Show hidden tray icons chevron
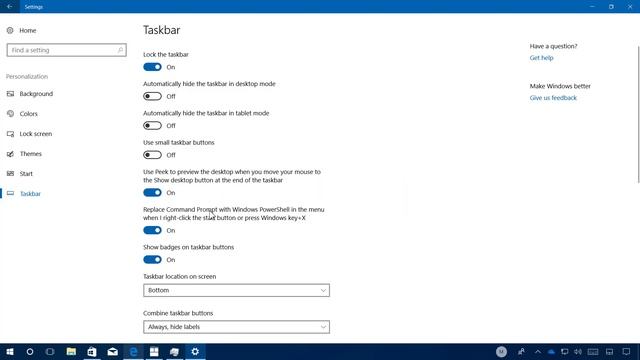This screenshot has height=360, width=640. [x=538, y=351]
